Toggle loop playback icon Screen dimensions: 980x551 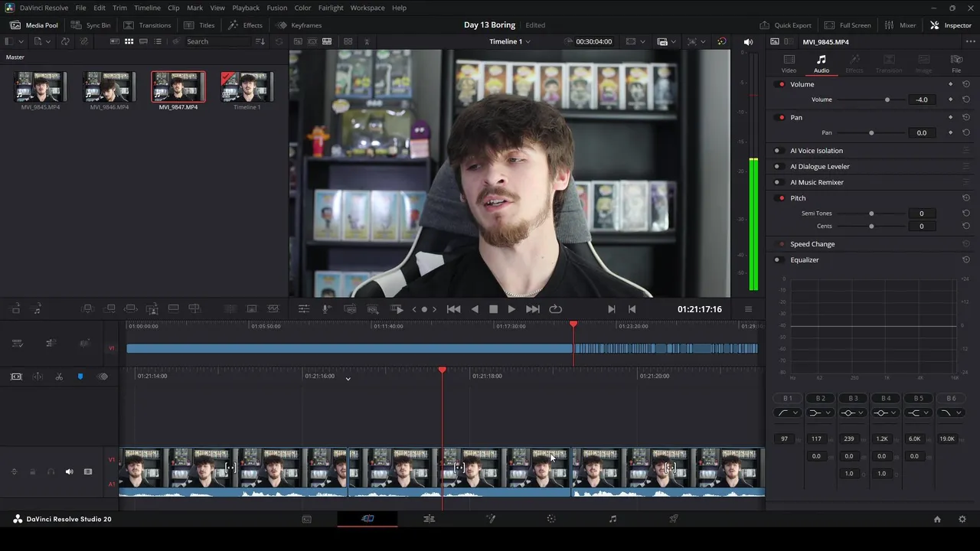pyautogui.click(x=556, y=309)
